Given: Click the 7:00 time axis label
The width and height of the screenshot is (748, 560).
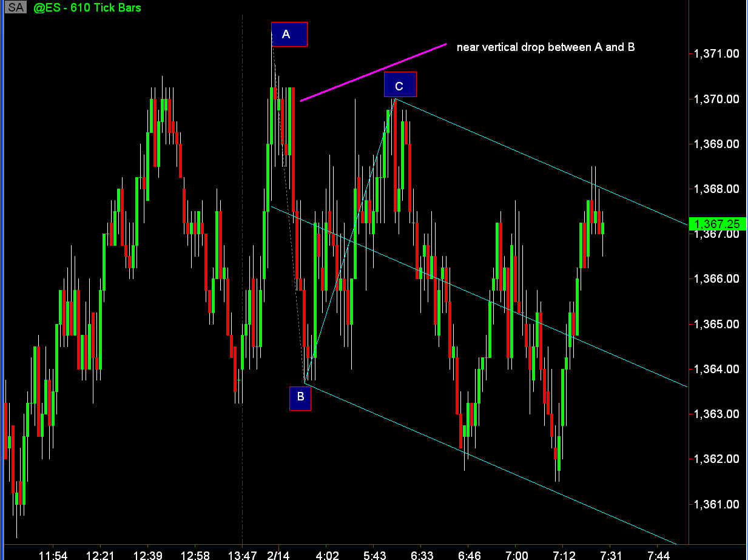Looking at the screenshot, I should (517, 554).
